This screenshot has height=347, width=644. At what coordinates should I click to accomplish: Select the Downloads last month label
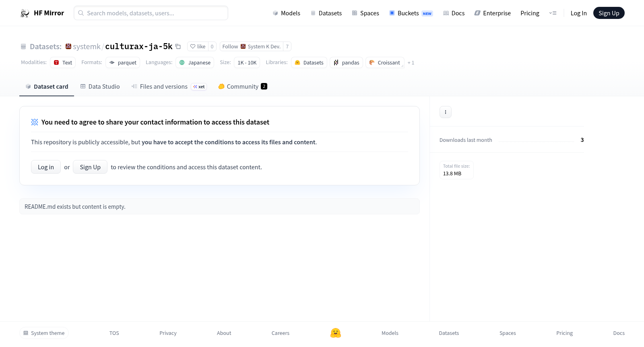point(466,140)
